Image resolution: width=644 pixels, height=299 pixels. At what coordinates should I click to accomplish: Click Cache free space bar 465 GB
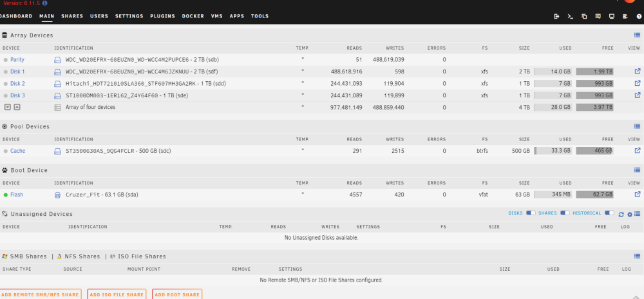tap(594, 151)
